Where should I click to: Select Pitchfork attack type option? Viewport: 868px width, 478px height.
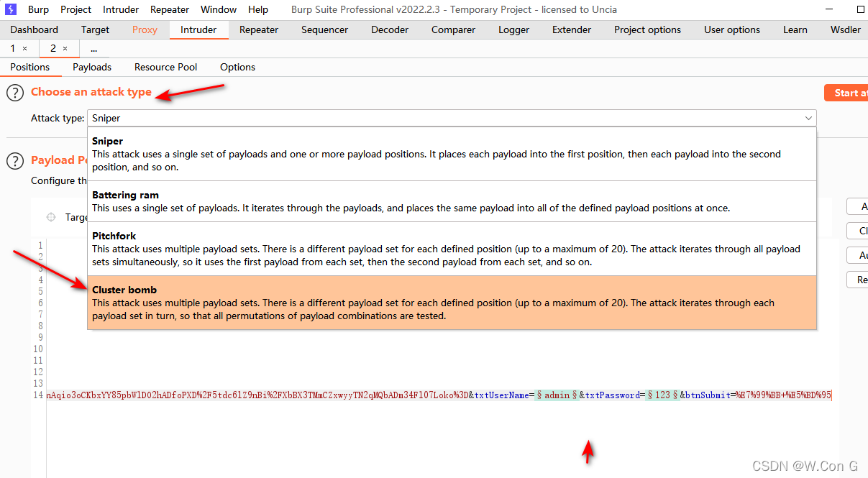coord(452,249)
